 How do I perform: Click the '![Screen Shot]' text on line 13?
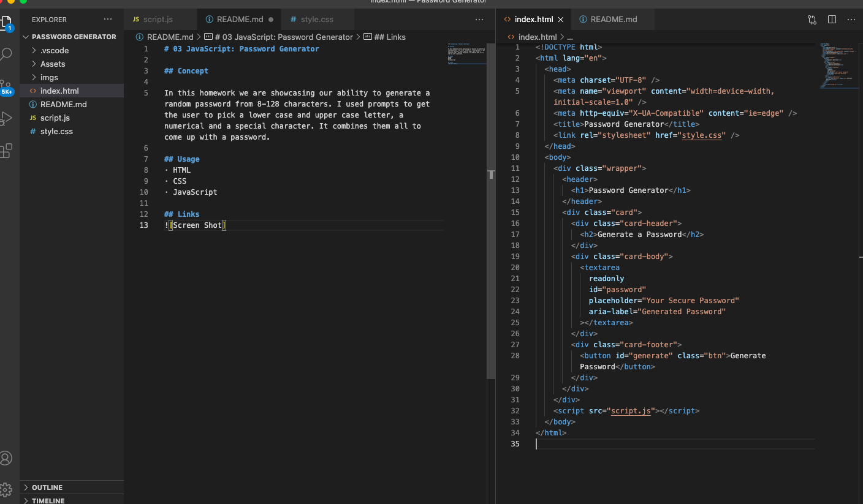click(196, 225)
